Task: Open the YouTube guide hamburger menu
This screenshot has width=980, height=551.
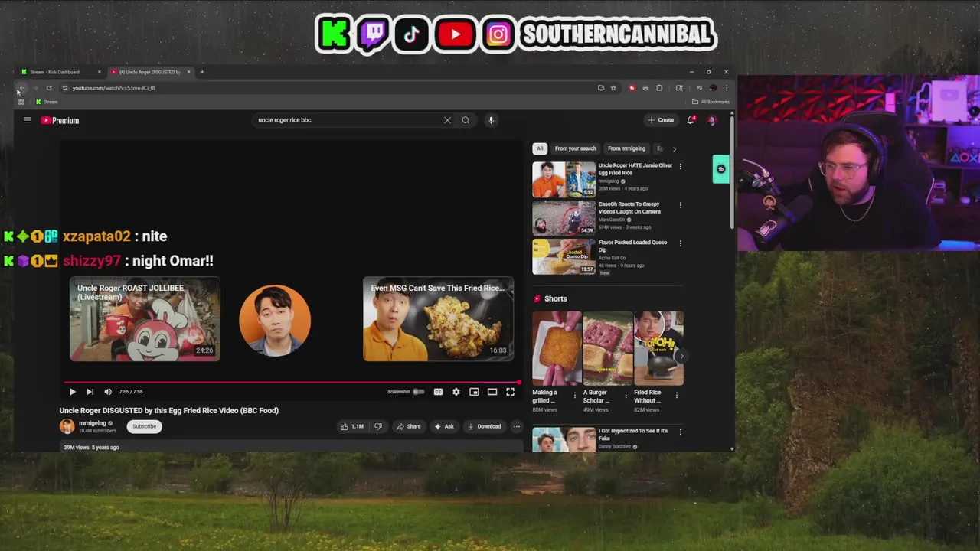Action: click(27, 120)
